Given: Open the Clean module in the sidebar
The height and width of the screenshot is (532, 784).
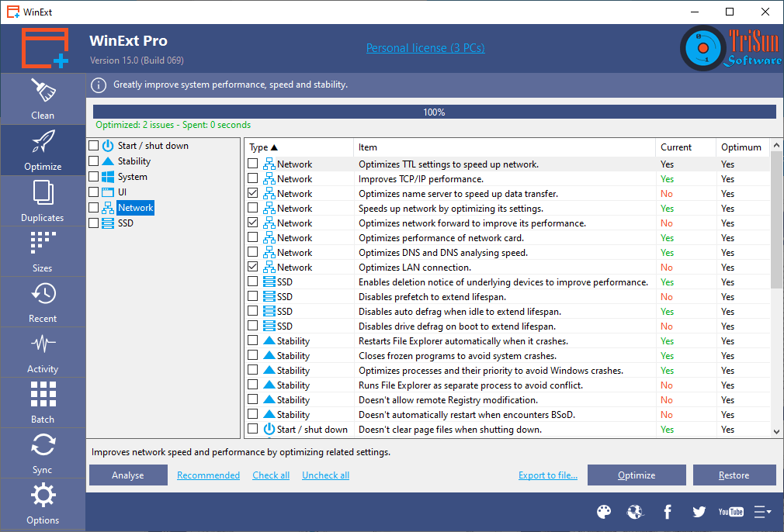Looking at the screenshot, I should pyautogui.click(x=43, y=99).
